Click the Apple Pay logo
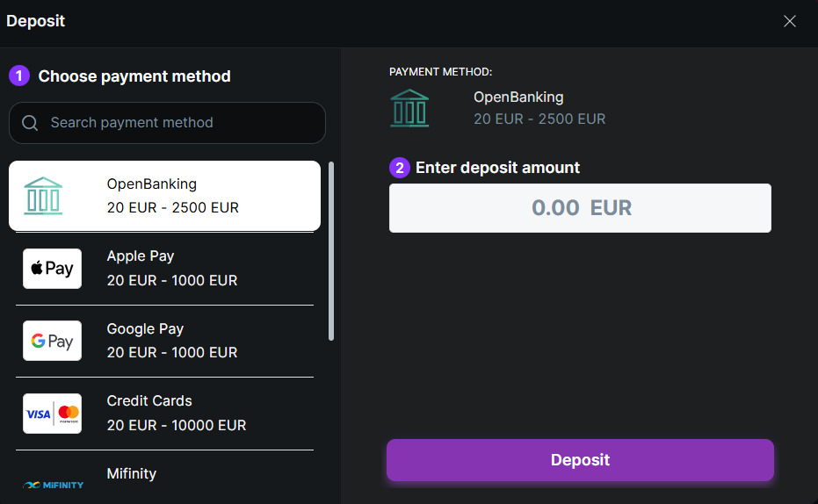This screenshot has height=504, width=818. tap(52, 269)
